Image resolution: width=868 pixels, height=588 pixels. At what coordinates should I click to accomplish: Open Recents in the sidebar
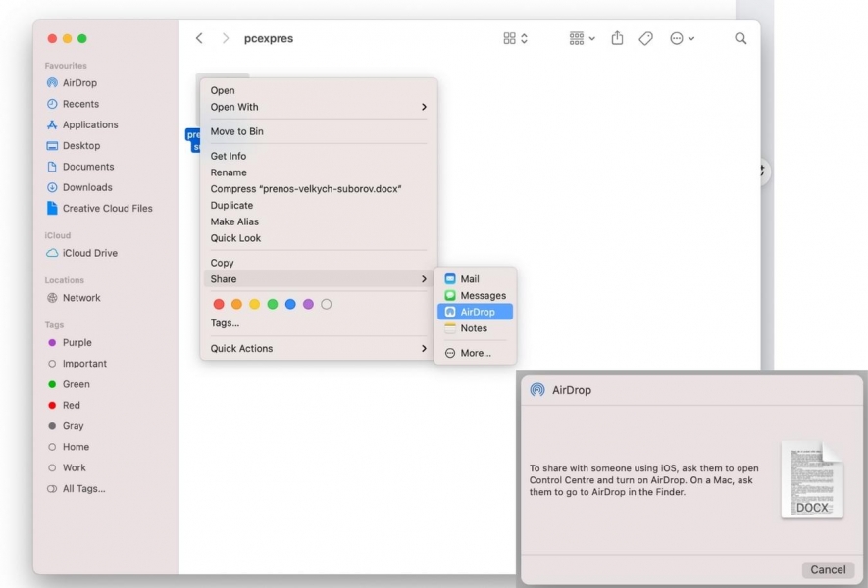coord(74,104)
